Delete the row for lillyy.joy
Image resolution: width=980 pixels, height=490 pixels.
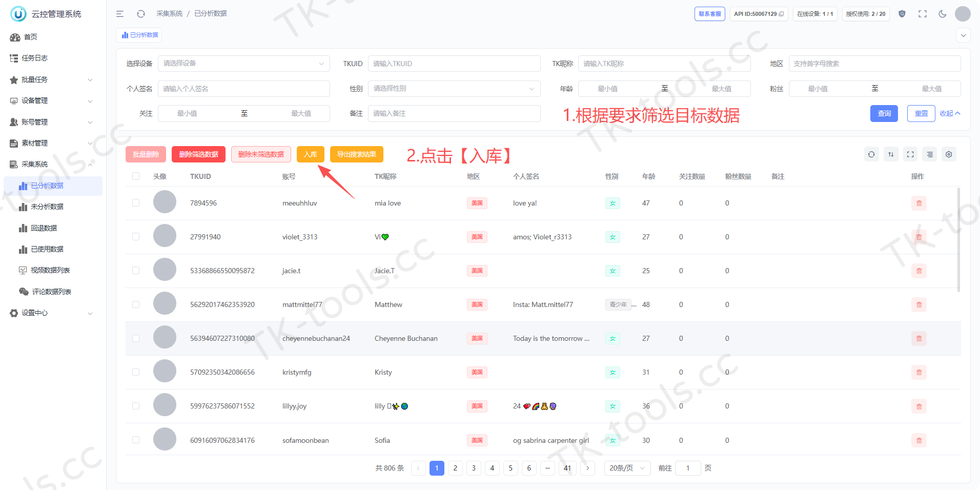pos(919,406)
